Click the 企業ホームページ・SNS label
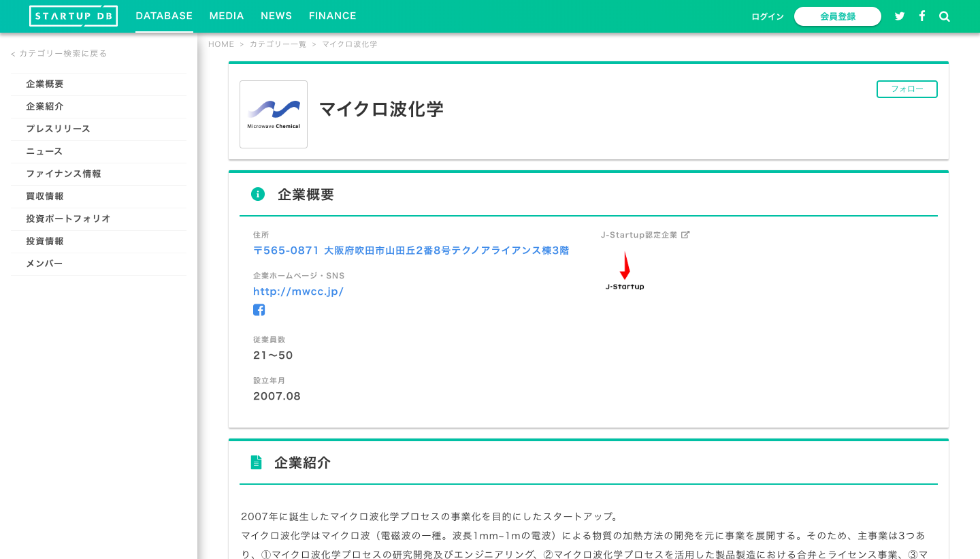 [x=299, y=276]
